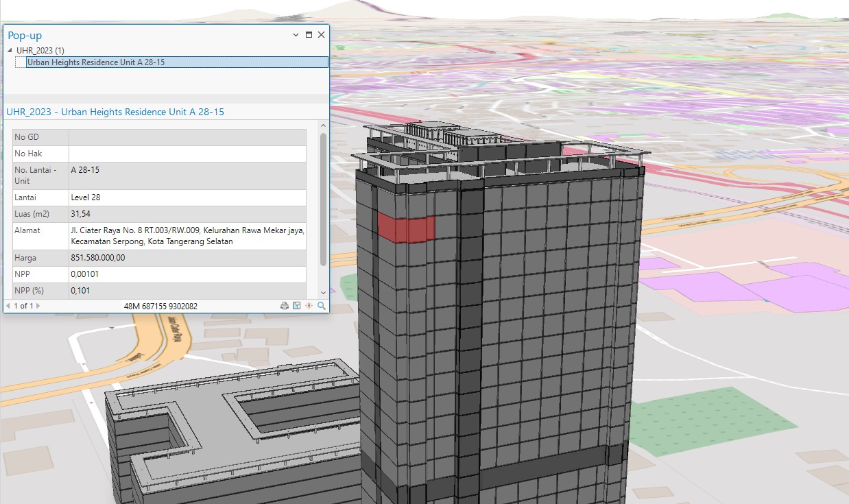Image resolution: width=849 pixels, height=504 pixels.
Task: Click the pop-up attribute table vertical scrollbar
Action: [323, 199]
